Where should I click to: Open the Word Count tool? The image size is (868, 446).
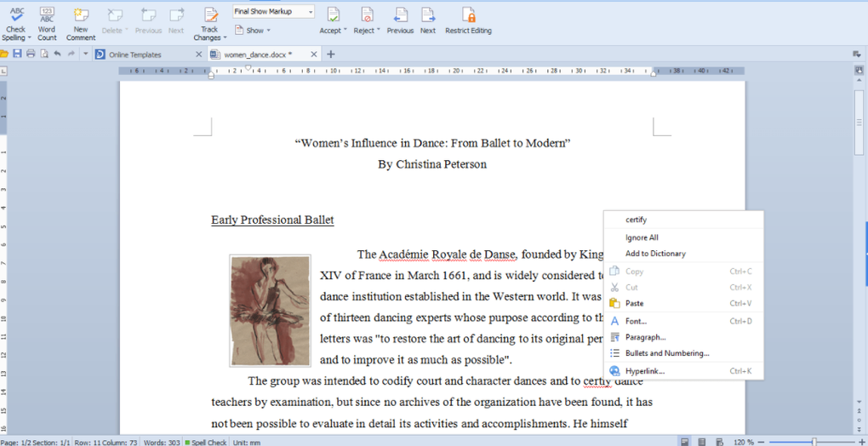tap(47, 24)
